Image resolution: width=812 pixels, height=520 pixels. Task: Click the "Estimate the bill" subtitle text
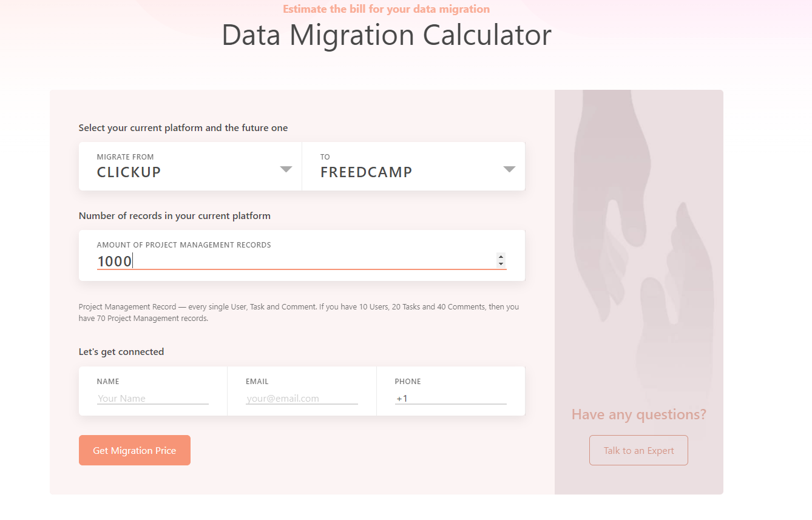click(386, 9)
